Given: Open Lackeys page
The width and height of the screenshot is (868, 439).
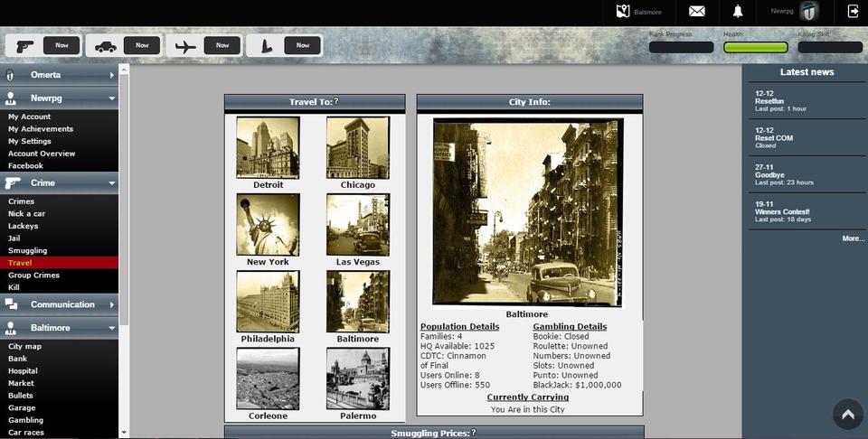Looking at the screenshot, I should tap(24, 226).
